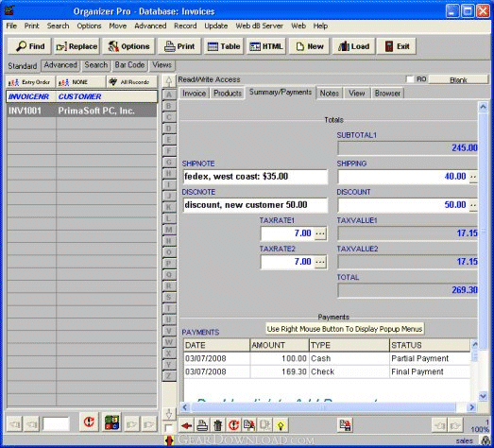Click the DISCNOTE input field
494x448 pixels.
coord(255,205)
